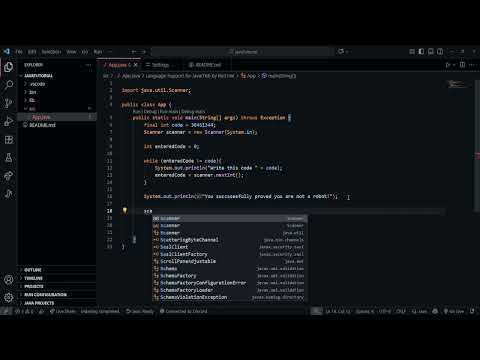Open the Manage gear menu
Screen dimensions: 480x360
(9, 297)
